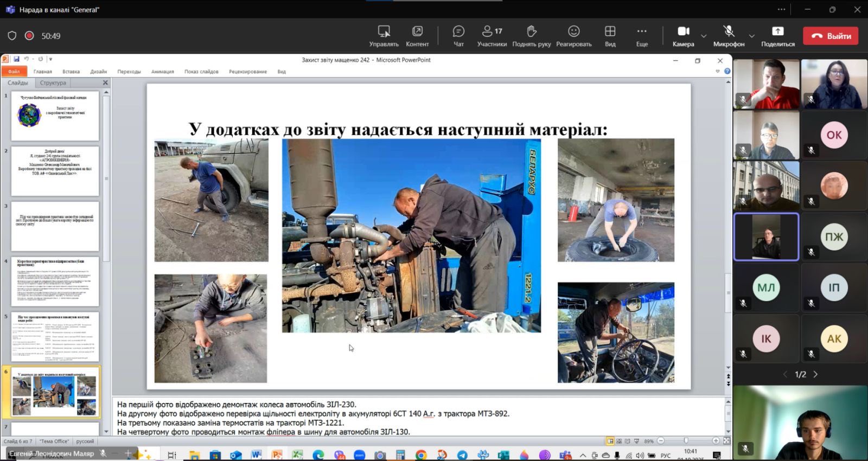Go to next page of participants

pyautogui.click(x=815, y=374)
